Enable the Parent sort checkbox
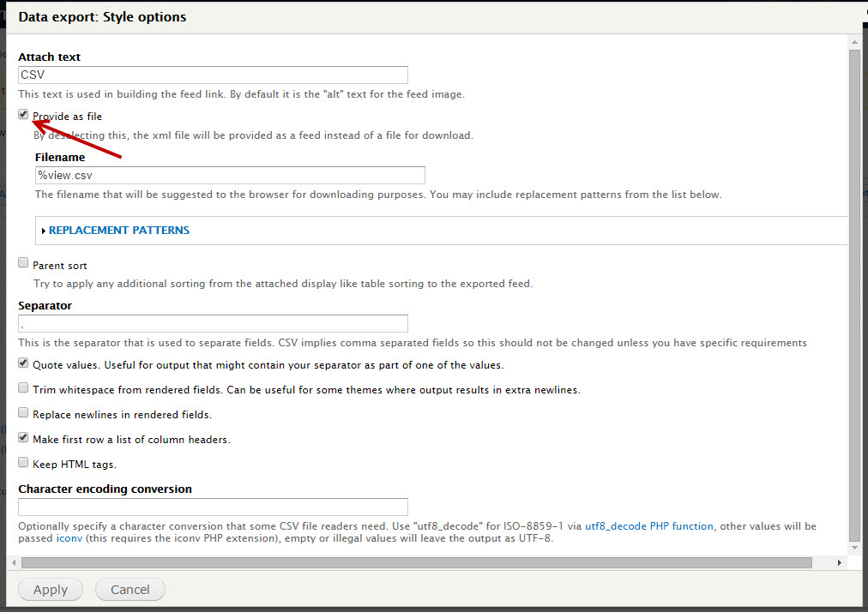868x612 pixels. point(23,263)
